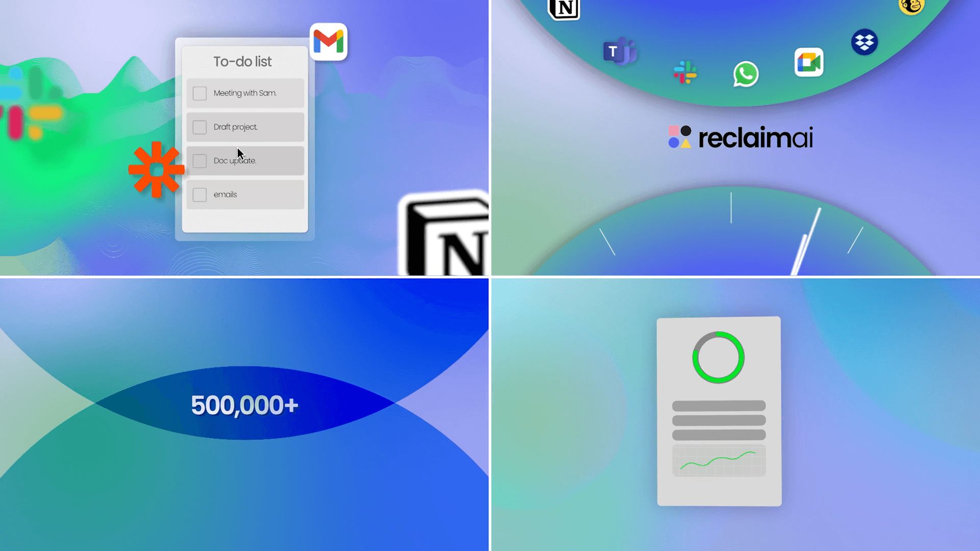Click the WhatsApp icon
Viewport: 980px width, 551px height.
(x=746, y=74)
